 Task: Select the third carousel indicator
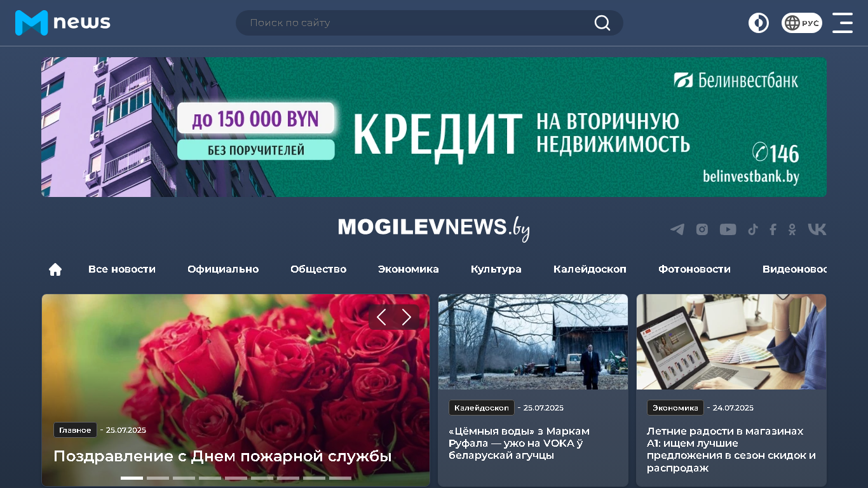coord(184,478)
